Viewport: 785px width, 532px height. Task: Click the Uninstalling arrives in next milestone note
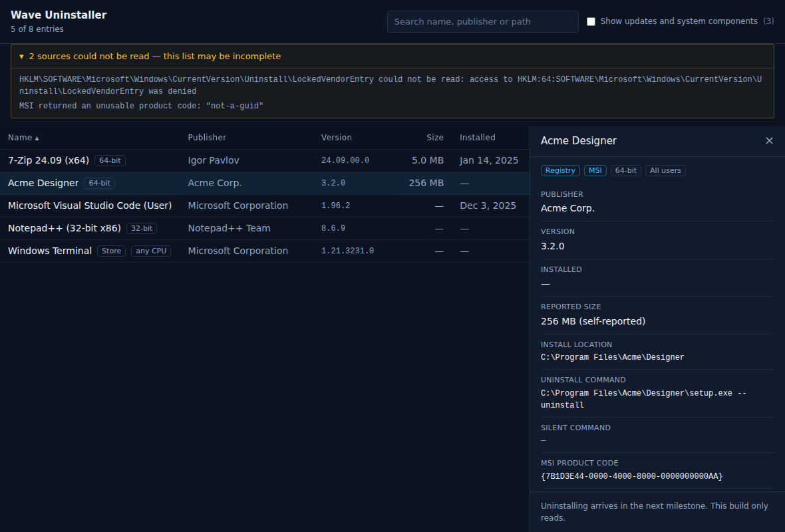point(655,512)
